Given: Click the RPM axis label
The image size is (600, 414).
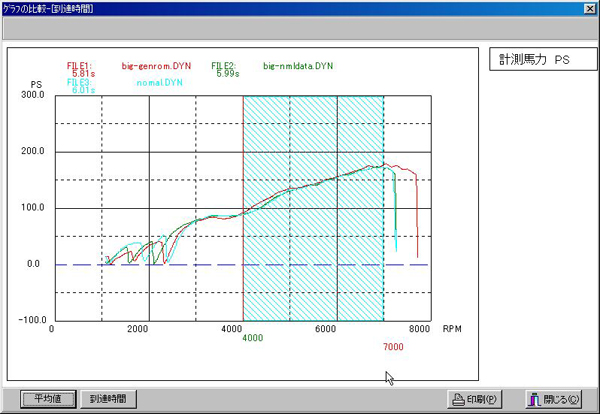Looking at the screenshot, I should pos(451,328).
